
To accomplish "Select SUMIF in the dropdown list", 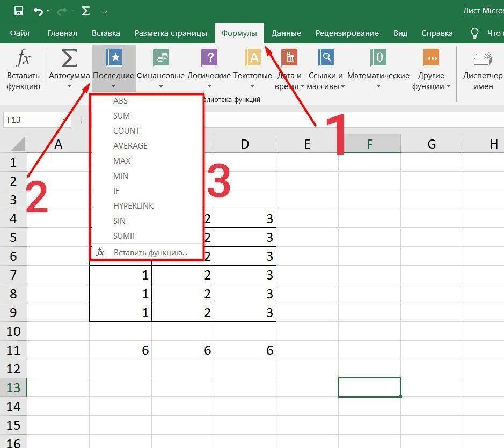I will click(125, 236).
